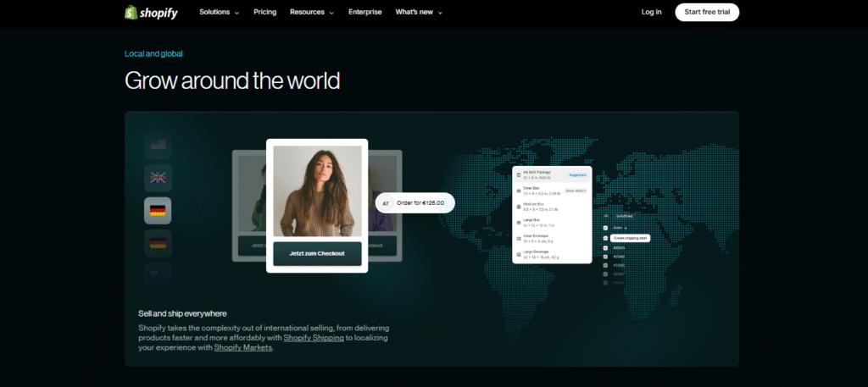Select the Medium Box package row

tap(552, 207)
